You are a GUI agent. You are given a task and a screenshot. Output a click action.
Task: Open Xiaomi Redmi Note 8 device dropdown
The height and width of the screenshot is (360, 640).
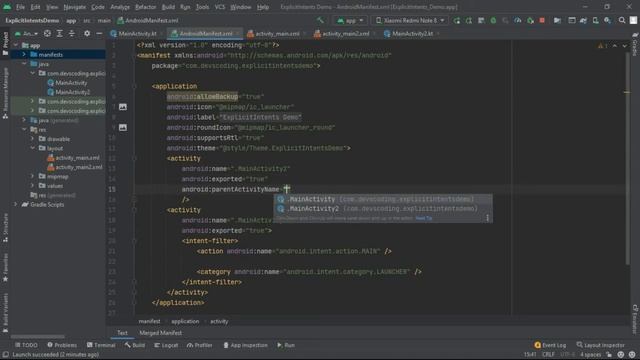tap(410, 20)
